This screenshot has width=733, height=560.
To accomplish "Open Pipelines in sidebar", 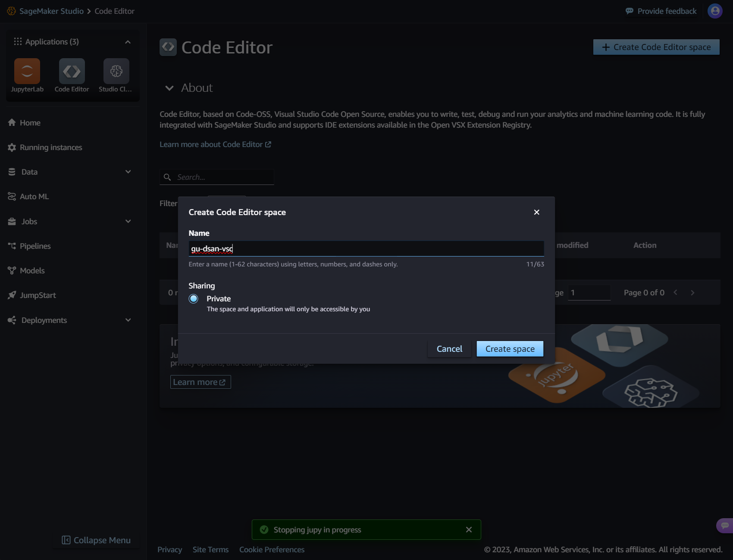I will (x=35, y=246).
